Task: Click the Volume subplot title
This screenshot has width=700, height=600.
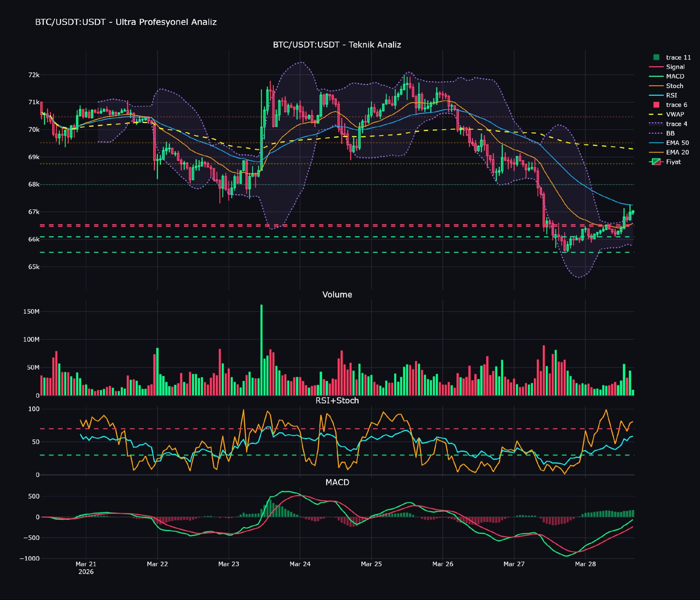Action: [337, 295]
